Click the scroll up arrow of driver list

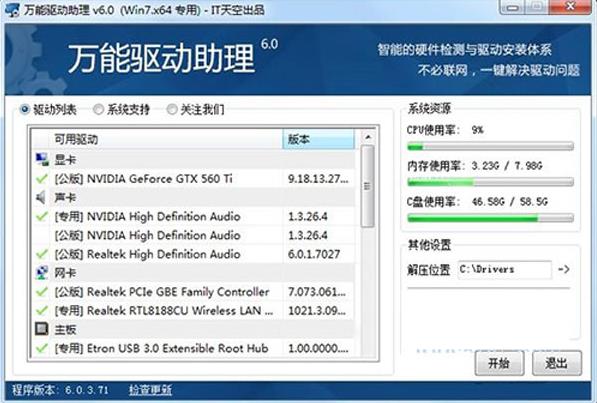point(368,137)
